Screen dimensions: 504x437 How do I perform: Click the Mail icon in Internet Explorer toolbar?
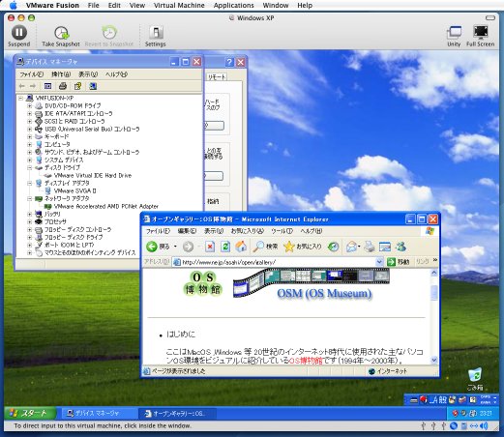[352, 247]
